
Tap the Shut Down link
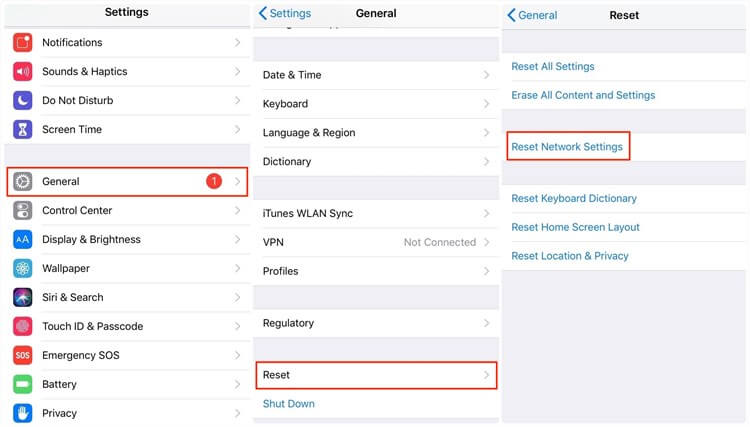click(289, 404)
